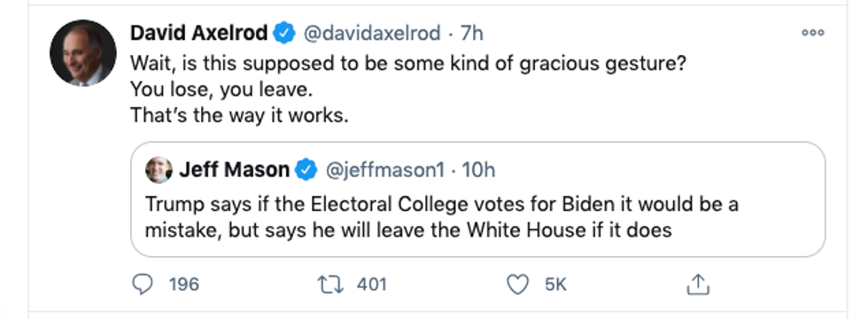Click the 5K likes count
Image resolution: width=868 pixels, height=319 pixels.
(x=556, y=284)
